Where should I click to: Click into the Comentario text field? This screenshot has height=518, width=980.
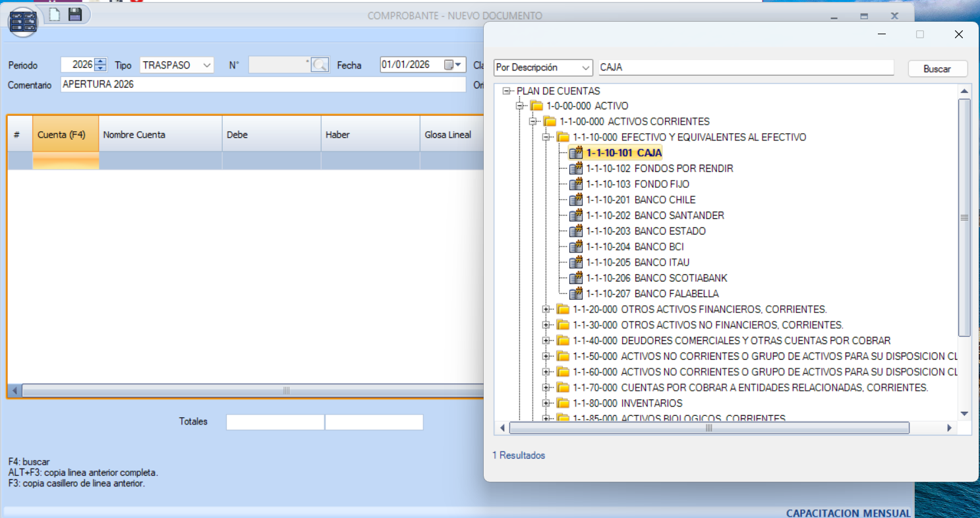pyautogui.click(x=262, y=84)
